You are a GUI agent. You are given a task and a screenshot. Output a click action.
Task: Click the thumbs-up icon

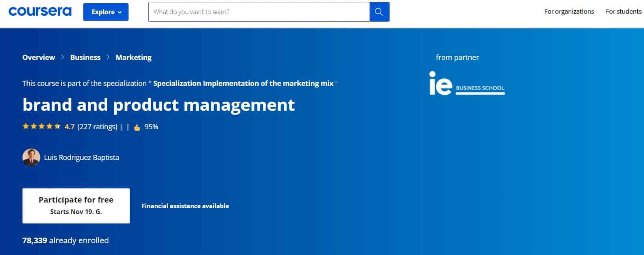(x=137, y=127)
